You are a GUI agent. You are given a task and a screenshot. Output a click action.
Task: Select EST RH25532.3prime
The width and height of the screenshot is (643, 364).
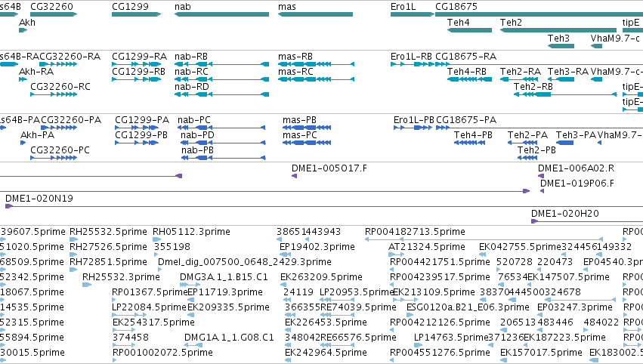click(87, 285)
